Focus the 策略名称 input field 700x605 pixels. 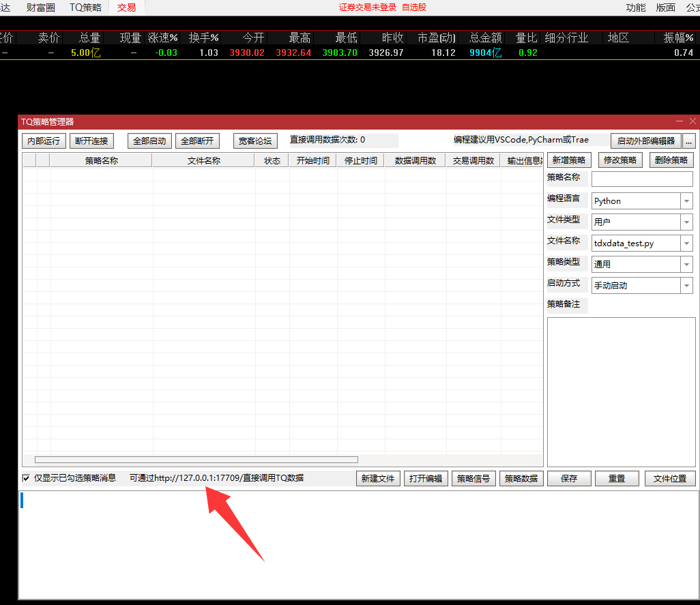642,179
